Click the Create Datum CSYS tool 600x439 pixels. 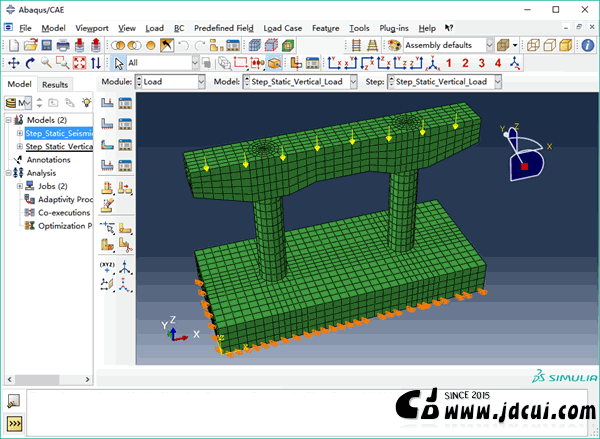[x=125, y=285]
